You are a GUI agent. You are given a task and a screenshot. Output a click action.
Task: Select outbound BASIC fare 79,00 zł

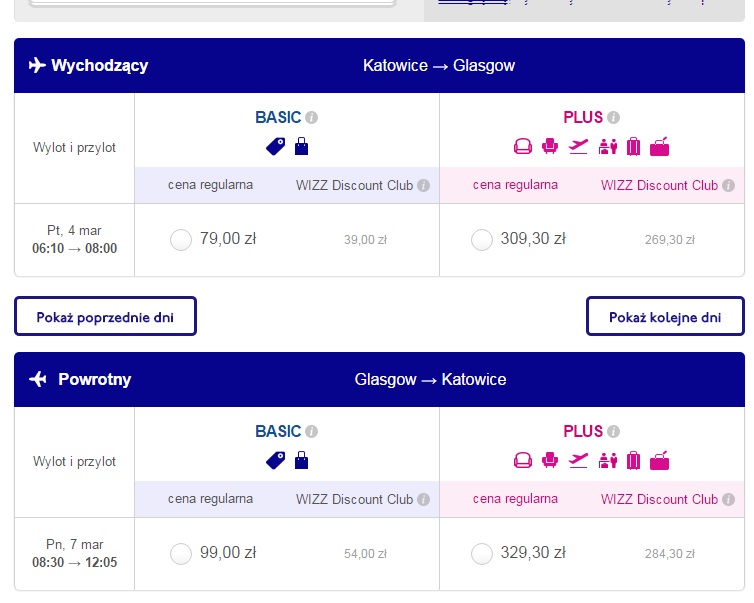(181, 239)
